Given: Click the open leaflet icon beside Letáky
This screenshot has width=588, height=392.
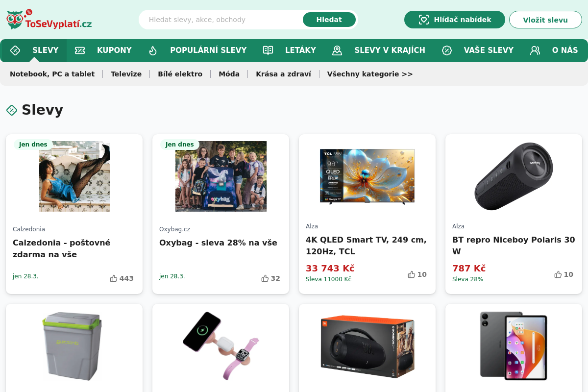Looking at the screenshot, I should [268, 50].
